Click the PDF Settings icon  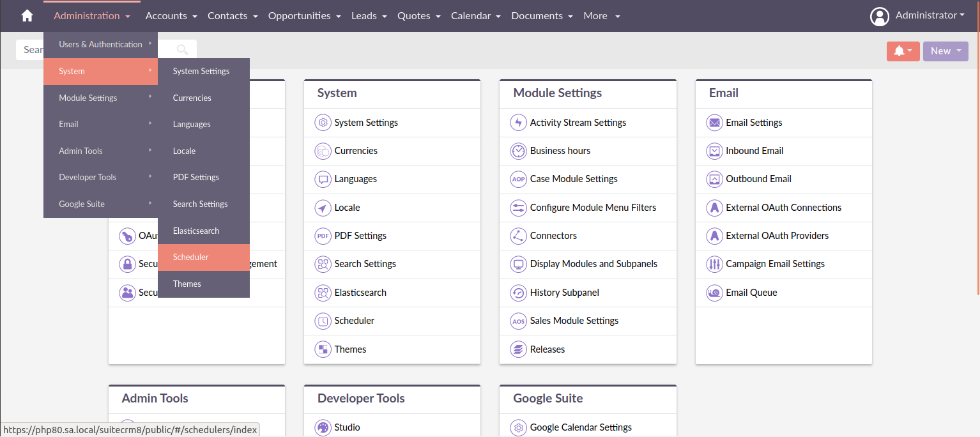(x=323, y=236)
